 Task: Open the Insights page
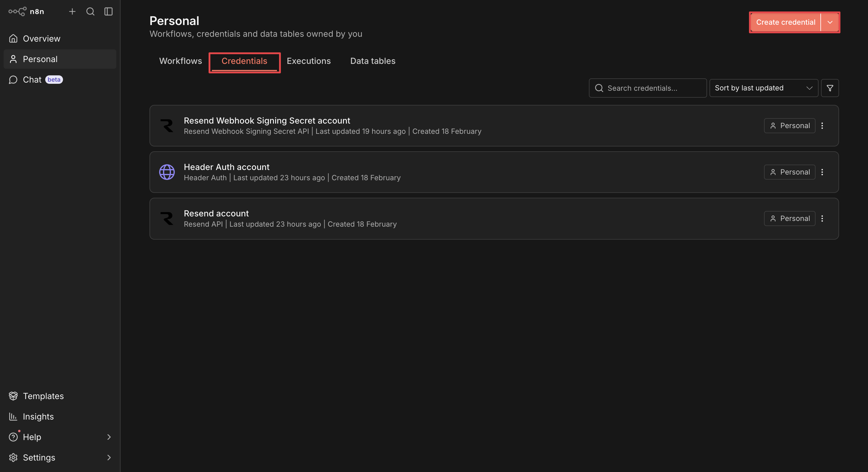[x=38, y=417]
